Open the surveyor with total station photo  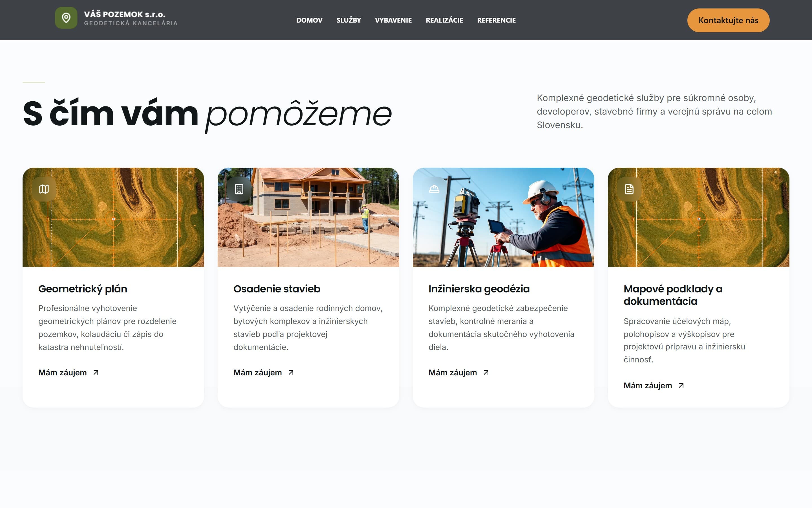click(503, 217)
